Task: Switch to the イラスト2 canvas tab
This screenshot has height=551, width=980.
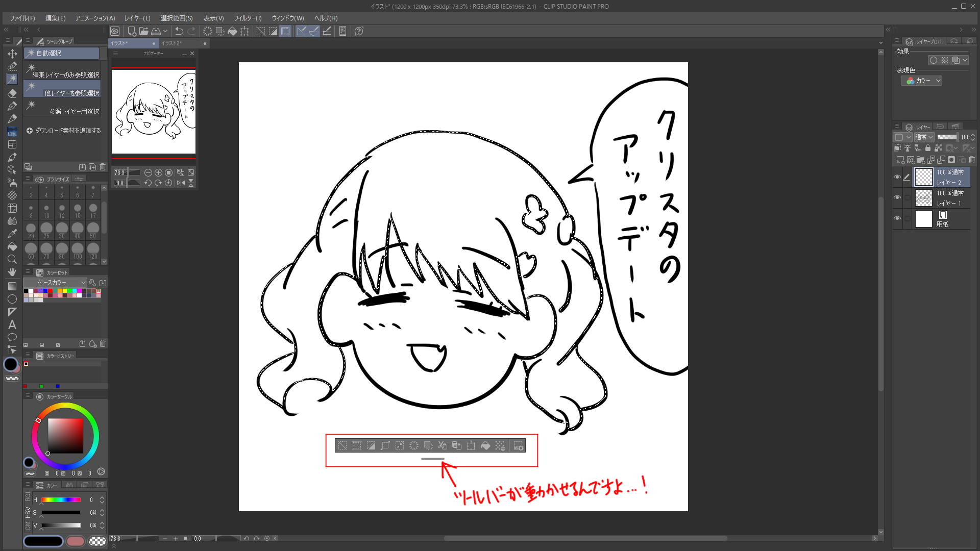Action: click(172, 43)
